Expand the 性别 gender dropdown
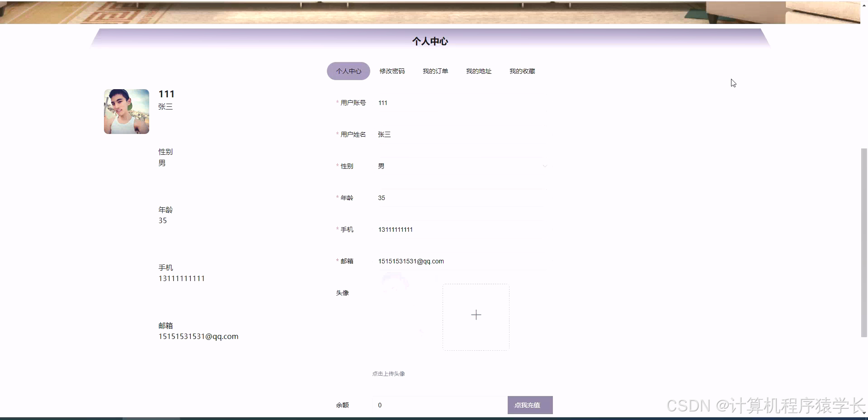Image resolution: width=868 pixels, height=420 pixels. (x=461, y=166)
